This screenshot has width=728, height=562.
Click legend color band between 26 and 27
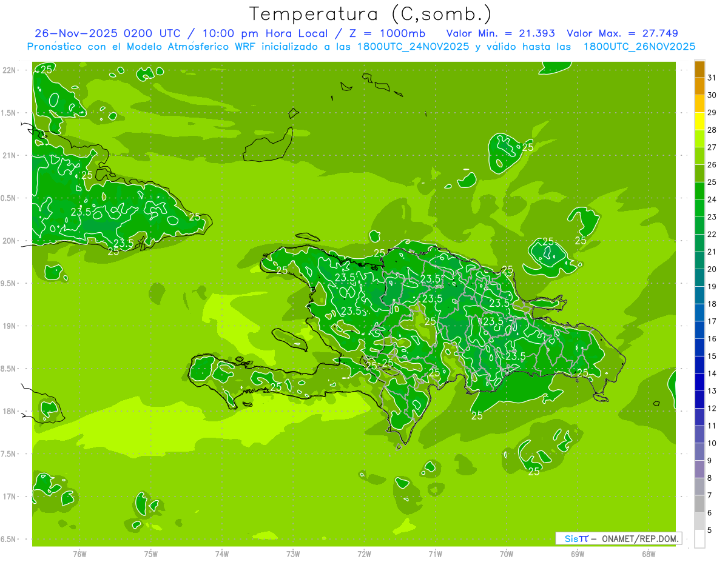[x=699, y=156]
